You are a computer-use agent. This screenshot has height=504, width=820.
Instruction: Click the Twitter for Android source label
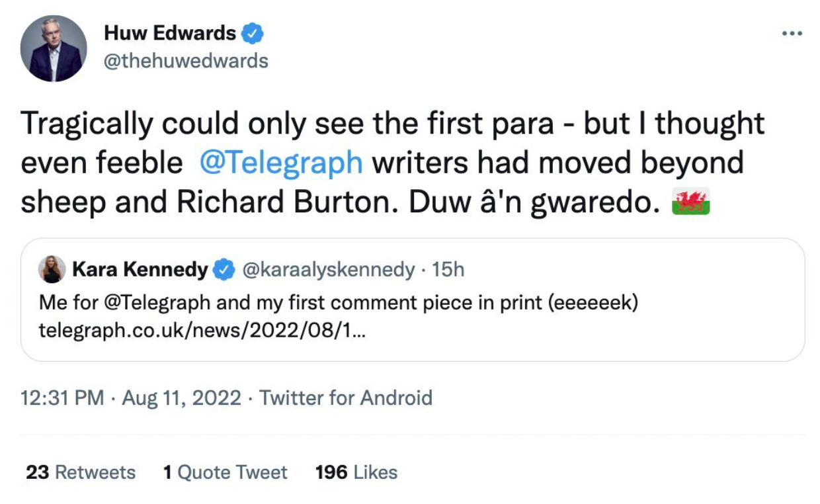345,398
